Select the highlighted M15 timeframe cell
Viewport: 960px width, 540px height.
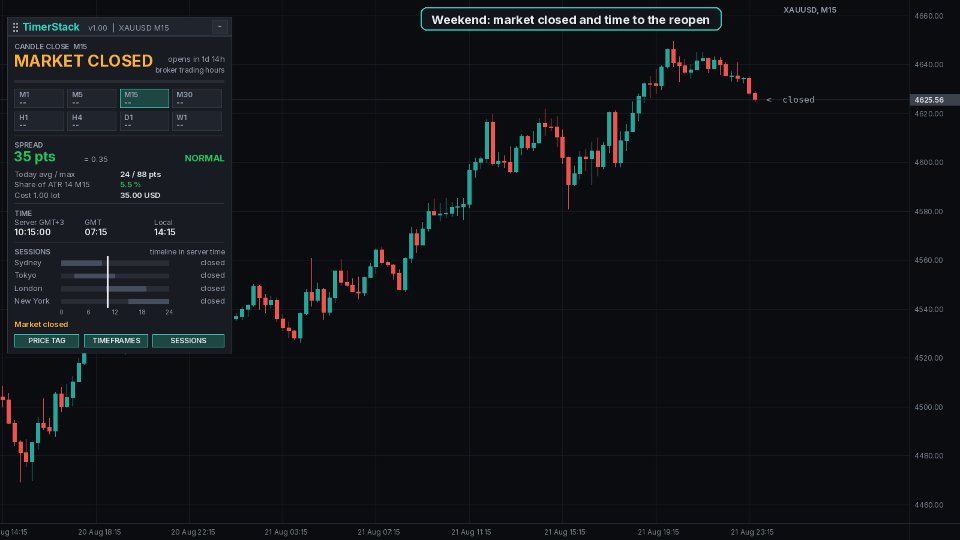pyautogui.click(x=144, y=98)
